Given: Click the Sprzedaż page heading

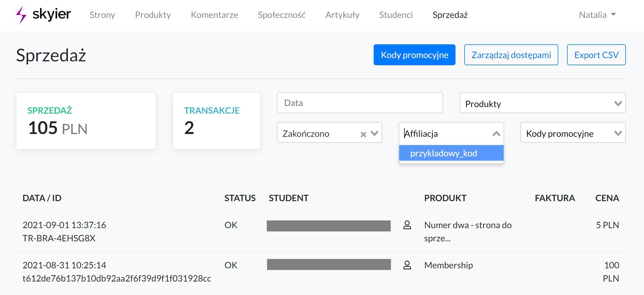Looking at the screenshot, I should click(51, 55).
